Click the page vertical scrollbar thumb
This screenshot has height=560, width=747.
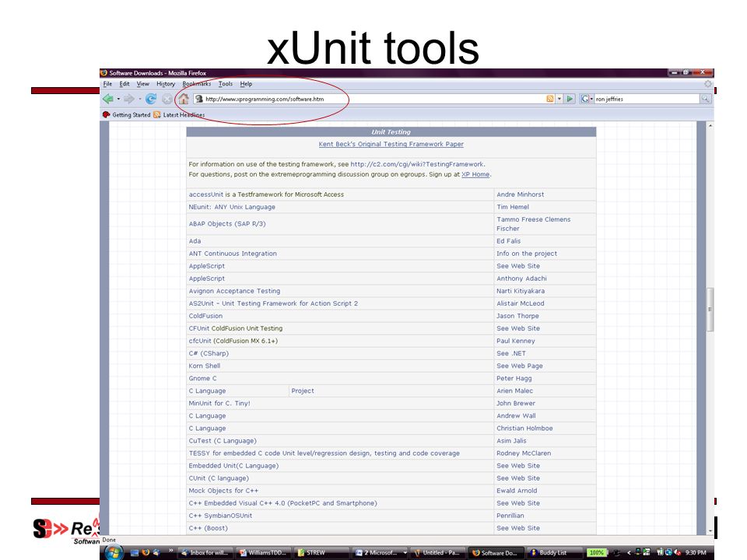pyautogui.click(x=710, y=310)
